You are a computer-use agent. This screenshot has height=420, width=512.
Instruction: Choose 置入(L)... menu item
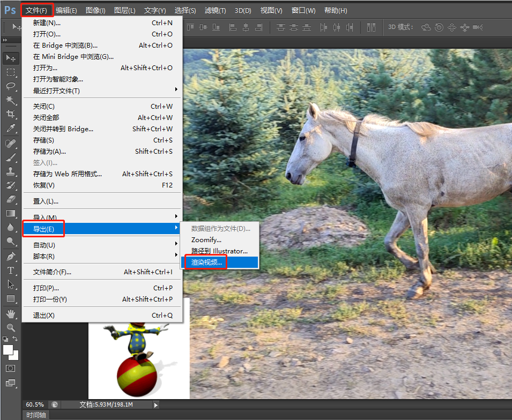coord(101,201)
